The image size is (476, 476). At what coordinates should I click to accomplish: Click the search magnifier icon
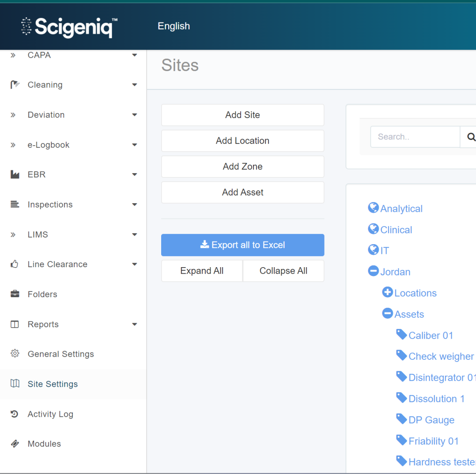pyautogui.click(x=470, y=137)
